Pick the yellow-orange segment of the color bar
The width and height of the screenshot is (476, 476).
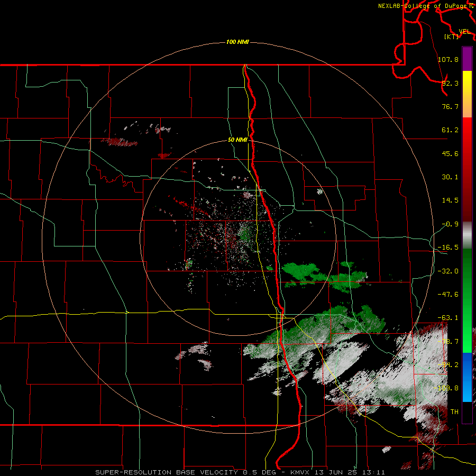467,94
